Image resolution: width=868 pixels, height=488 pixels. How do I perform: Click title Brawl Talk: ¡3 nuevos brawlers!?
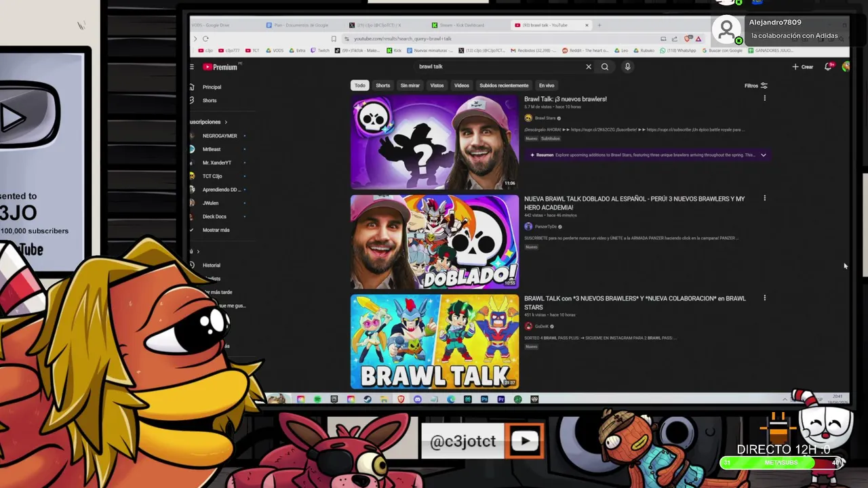pos(566,99)
